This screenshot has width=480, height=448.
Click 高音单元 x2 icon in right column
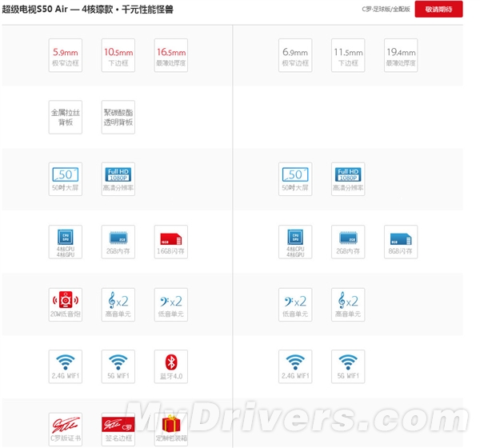(x=348, y=305)
